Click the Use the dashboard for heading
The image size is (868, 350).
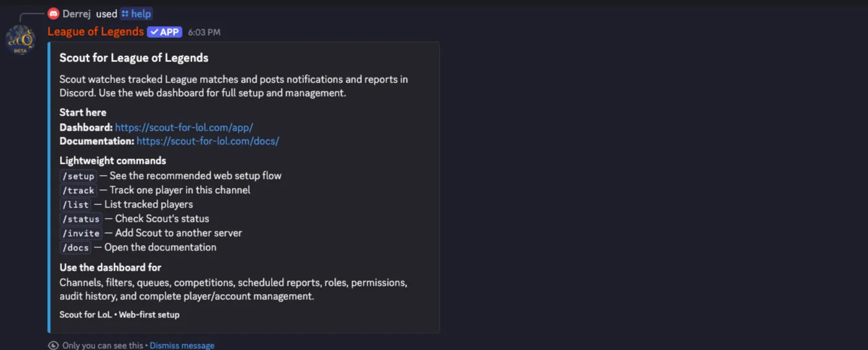pyautogui.click(x=110, y=267)
